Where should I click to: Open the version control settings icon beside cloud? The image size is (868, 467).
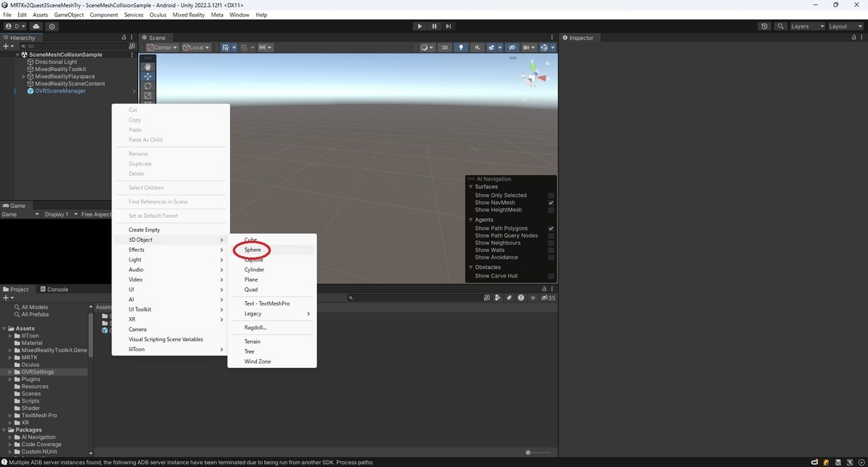point(51,26)
